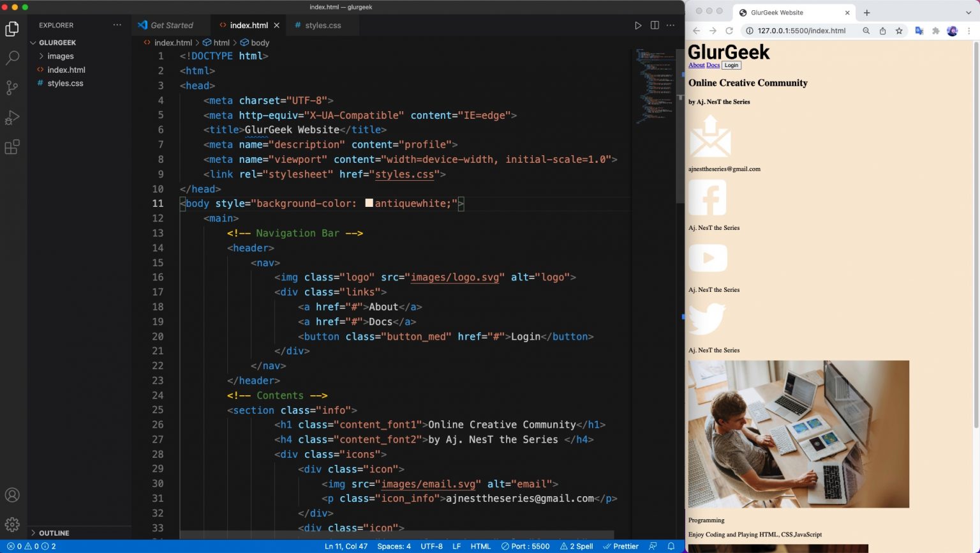This screenshot has width=980, height=553.
Task: Click the Split Editor icon
Action: click(x=655, y=26)
